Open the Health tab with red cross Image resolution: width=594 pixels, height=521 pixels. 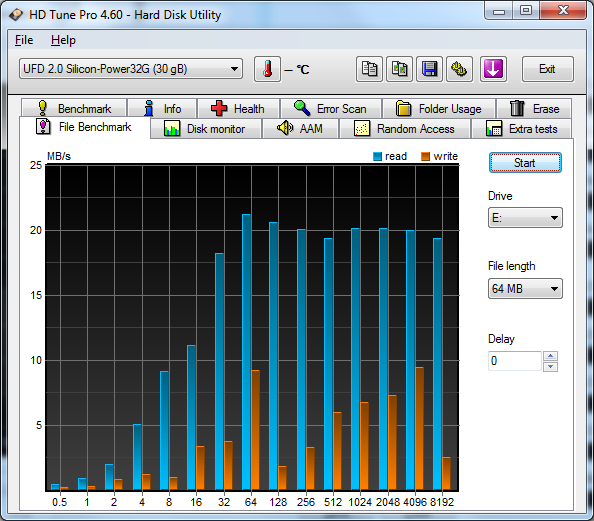239,109
